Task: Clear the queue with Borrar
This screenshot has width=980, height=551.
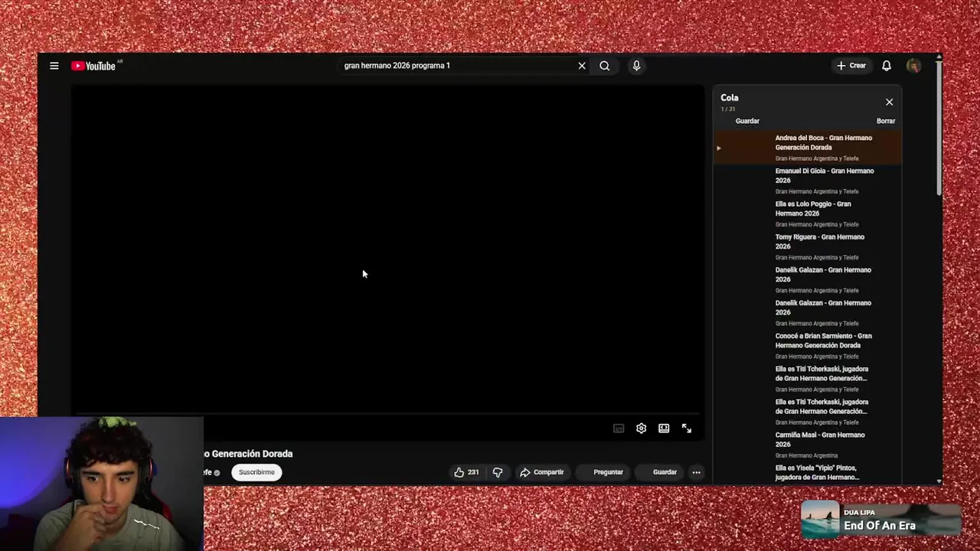Action: 886,121
